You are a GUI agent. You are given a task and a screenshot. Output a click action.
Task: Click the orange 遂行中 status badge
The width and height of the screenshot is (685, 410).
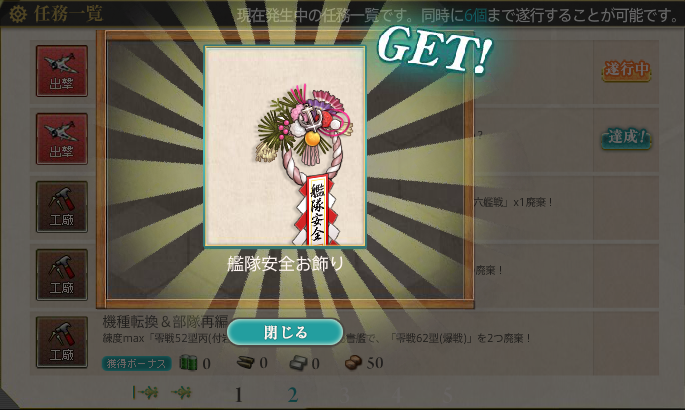pos(626,69)
